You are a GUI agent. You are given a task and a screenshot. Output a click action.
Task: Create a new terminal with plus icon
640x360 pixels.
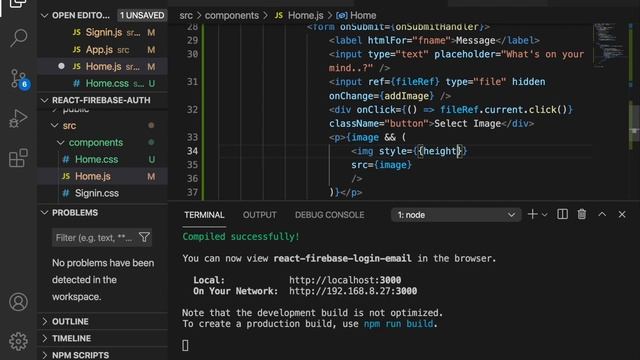532,214
